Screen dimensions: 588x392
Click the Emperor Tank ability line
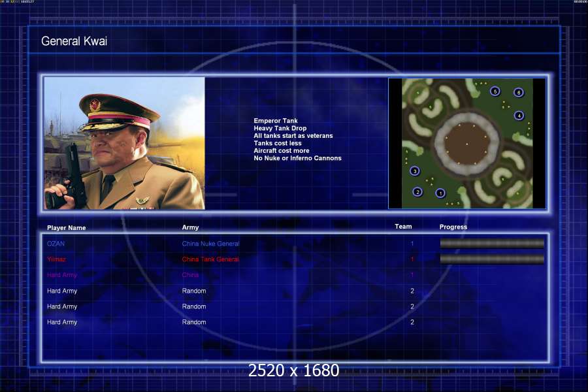(276, 121)
